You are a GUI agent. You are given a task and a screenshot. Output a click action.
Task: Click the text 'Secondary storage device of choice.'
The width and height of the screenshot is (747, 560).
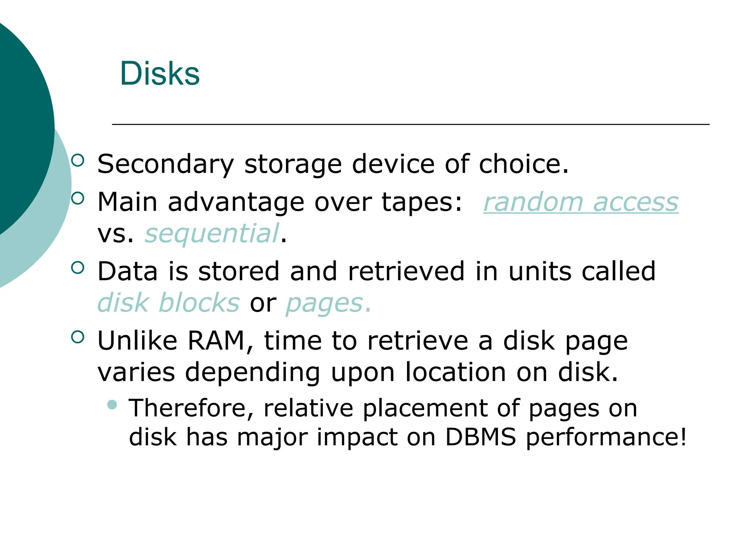tap(333, 164)
